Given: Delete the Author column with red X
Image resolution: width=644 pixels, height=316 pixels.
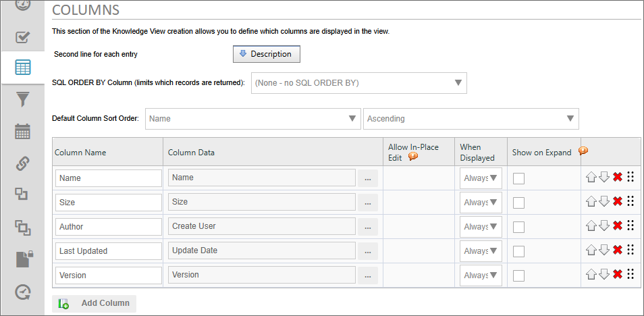Looking at the screenshot, I should 617,226.
